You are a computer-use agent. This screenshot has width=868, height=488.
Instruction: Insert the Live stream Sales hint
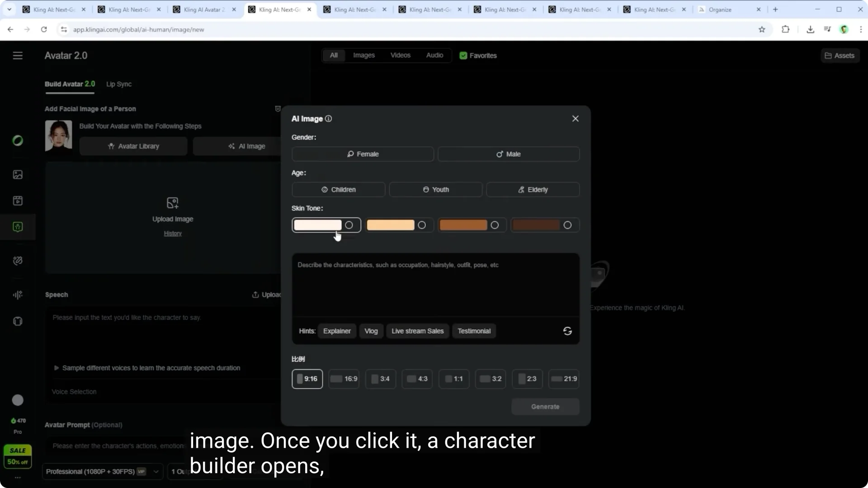417,331
